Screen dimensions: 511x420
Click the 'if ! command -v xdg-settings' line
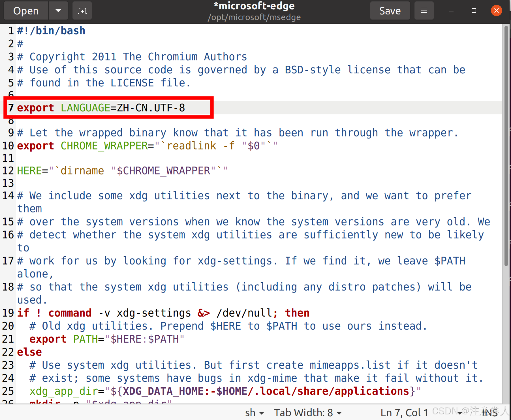click(163, 313)
